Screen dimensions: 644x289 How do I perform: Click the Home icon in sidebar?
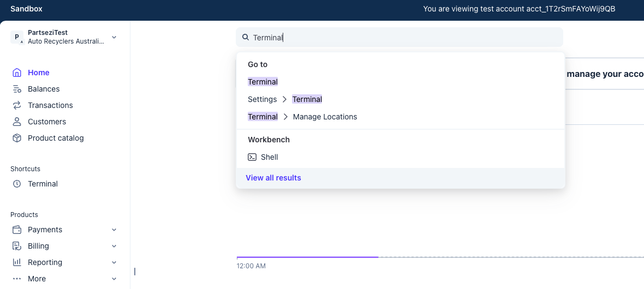17,73
